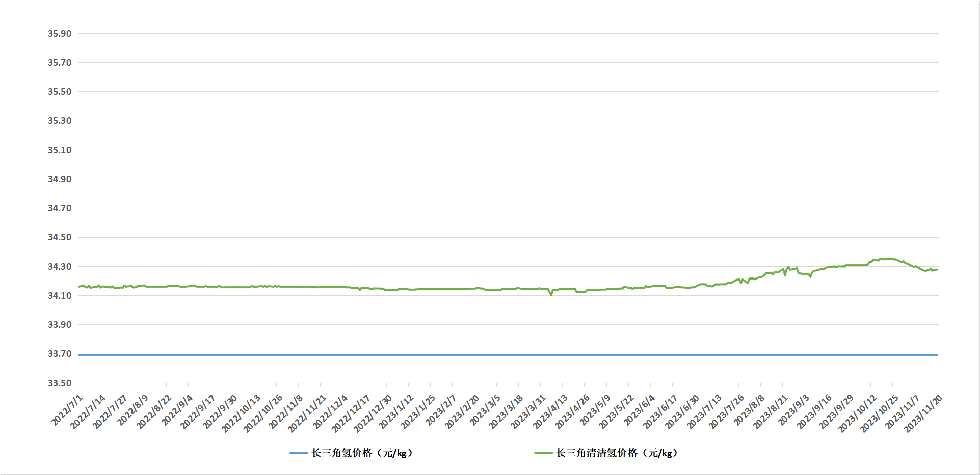Click the 2022/12/4 date label
Screen dimensions: 980x475
pyautogui.click(x=329, y=412)
